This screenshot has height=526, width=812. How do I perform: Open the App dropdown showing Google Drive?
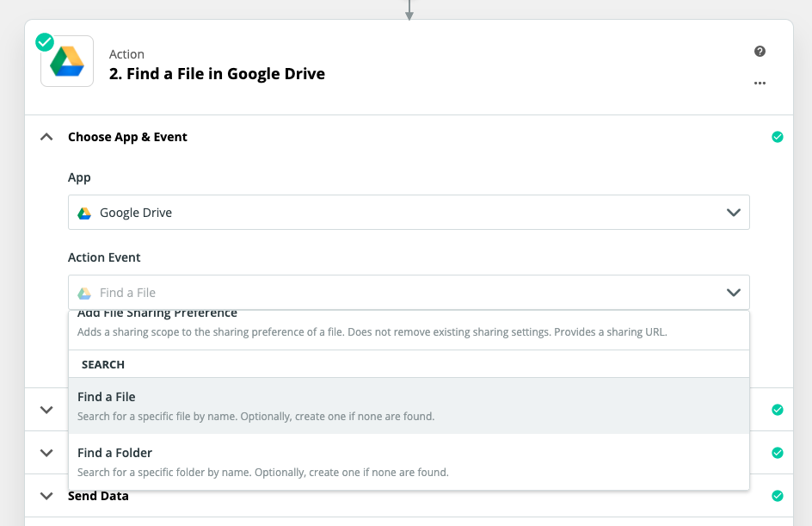coord(409,213)
